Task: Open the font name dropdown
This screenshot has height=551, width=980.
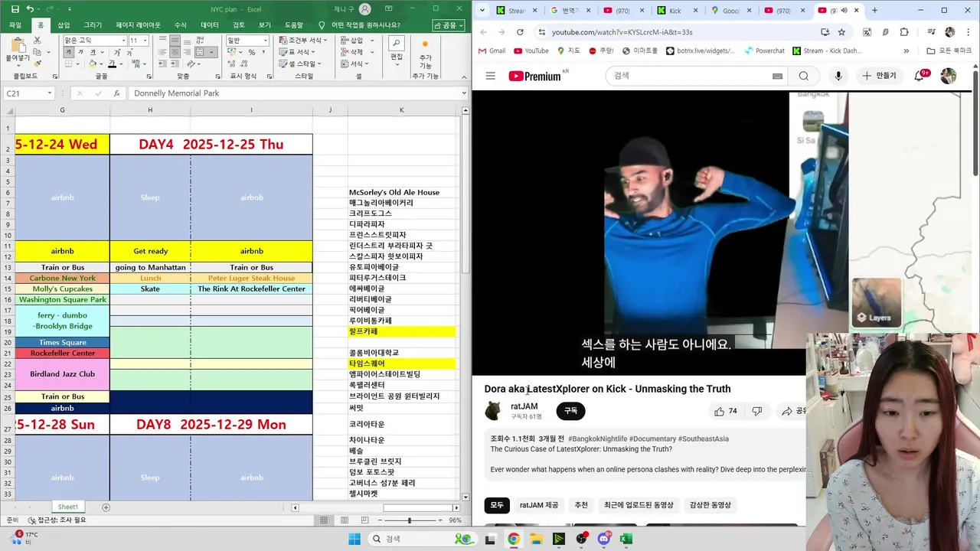Action: point(123,41)
